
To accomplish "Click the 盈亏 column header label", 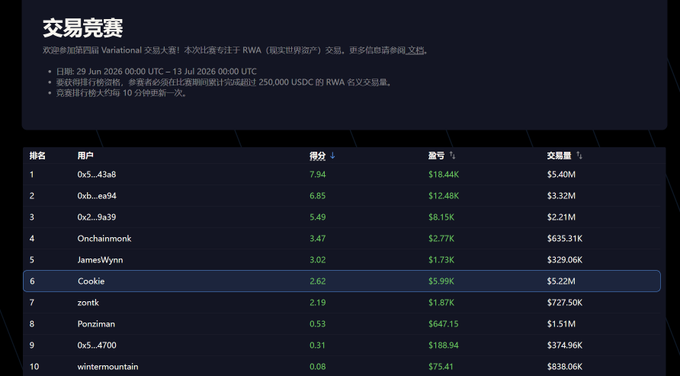I will click(436, 156).
